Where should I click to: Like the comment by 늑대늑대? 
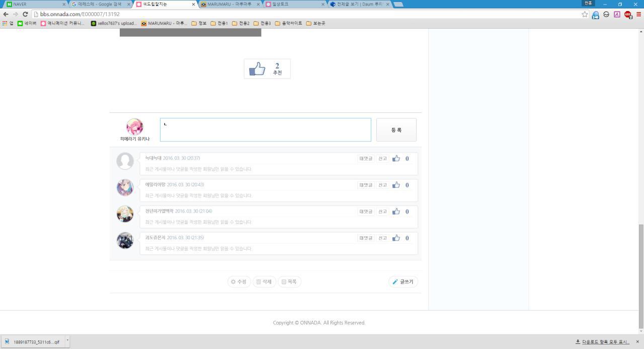point(396,159)
